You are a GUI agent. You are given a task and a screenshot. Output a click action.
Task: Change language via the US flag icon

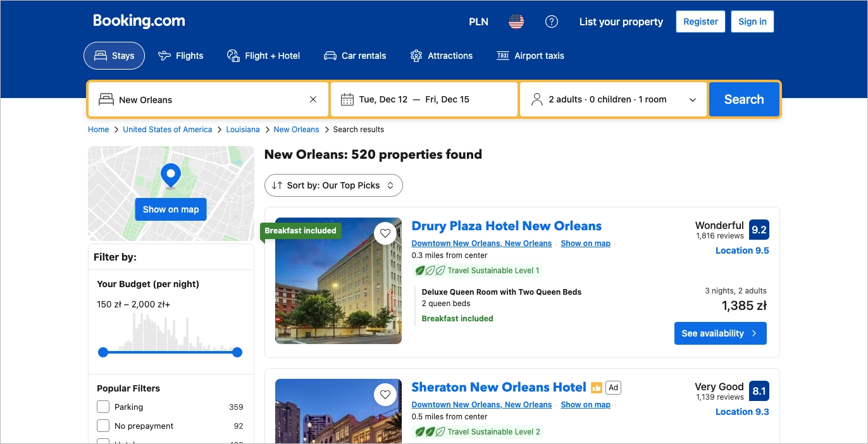tap(516, 22)
